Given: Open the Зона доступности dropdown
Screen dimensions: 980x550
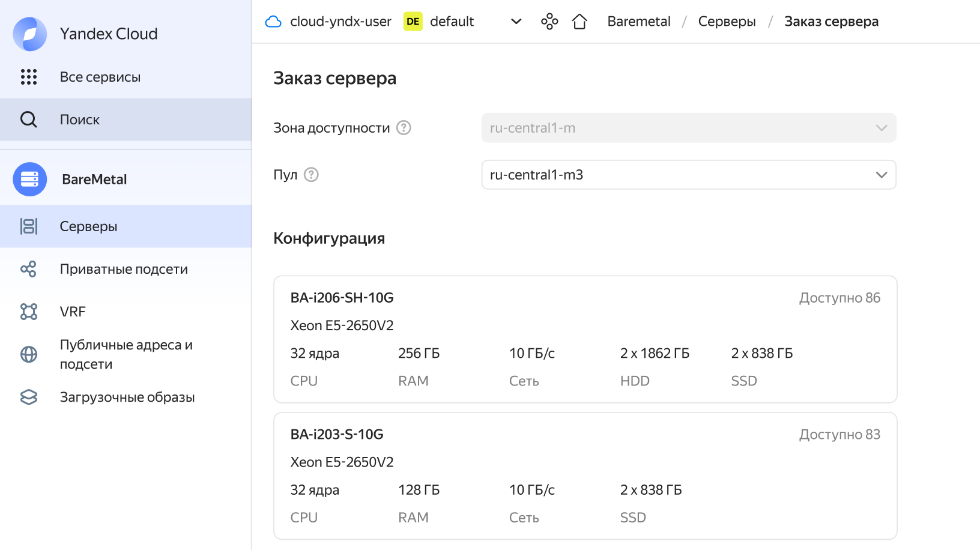Looking at the screenshot, I should pos(689,128).
